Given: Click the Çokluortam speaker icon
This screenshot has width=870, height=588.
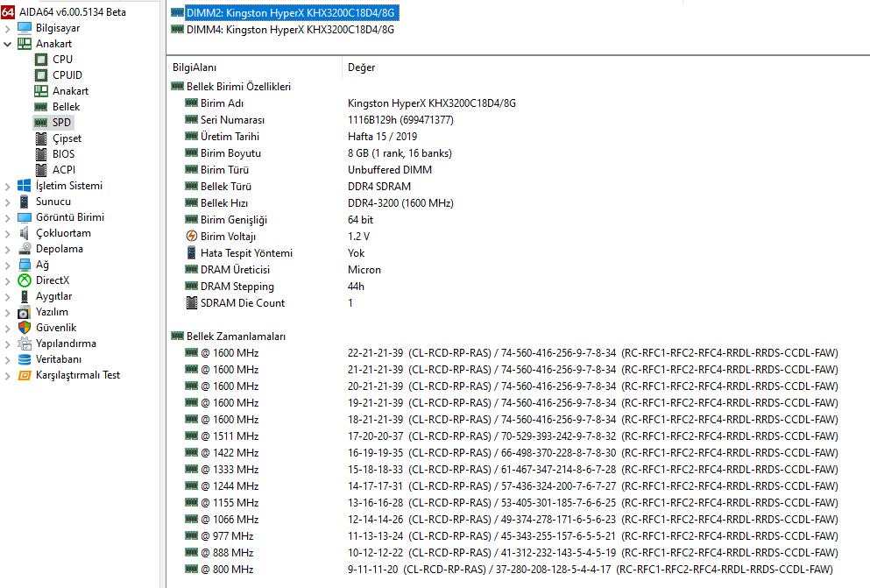Looking at the screenshot, I should tap(25, 233).
